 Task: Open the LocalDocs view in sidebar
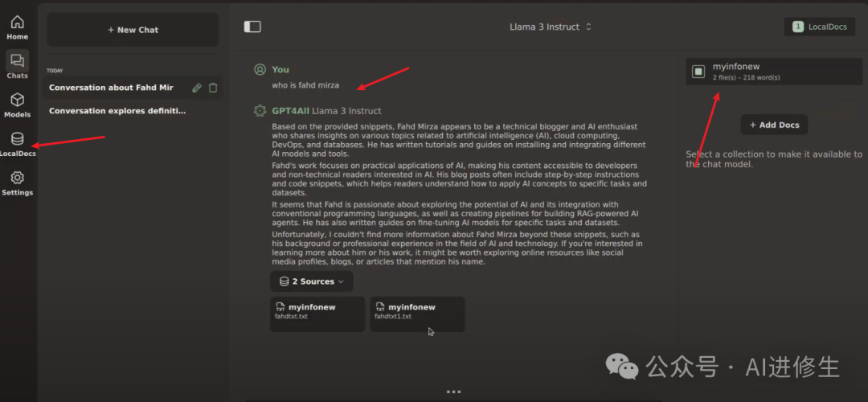click(x=17, y=145)
